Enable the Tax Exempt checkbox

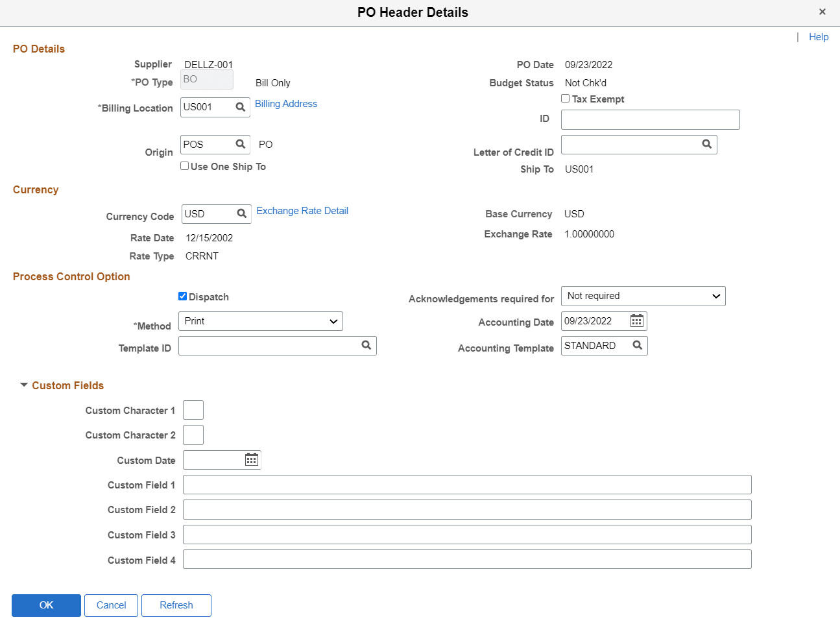point(565,99)
